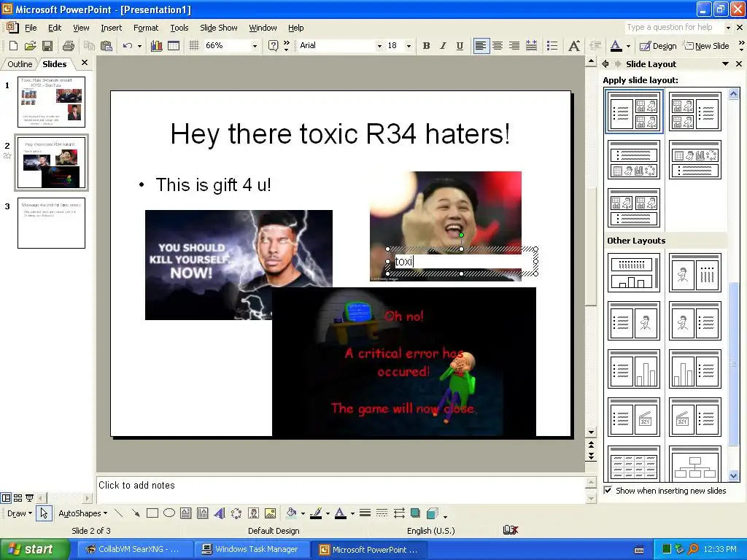The width and height of the screenshot is (747, 560).
Task: Select the Oval drawing tool
Action: point(169,513)
